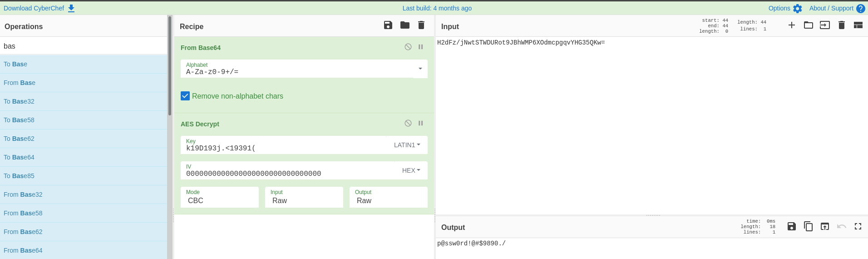Change IV format from HEX
Viewport: 868px width, 259px height.
[x=411, y=170]
